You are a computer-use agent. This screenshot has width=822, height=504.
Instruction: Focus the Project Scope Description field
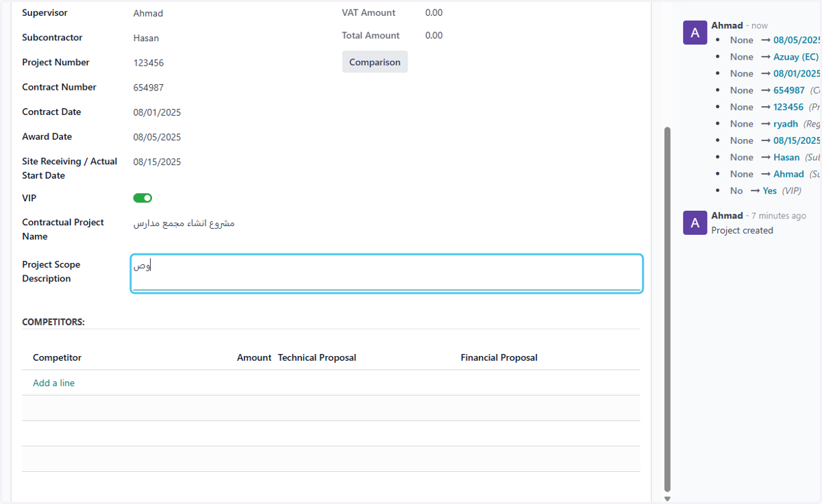point(386,274)
